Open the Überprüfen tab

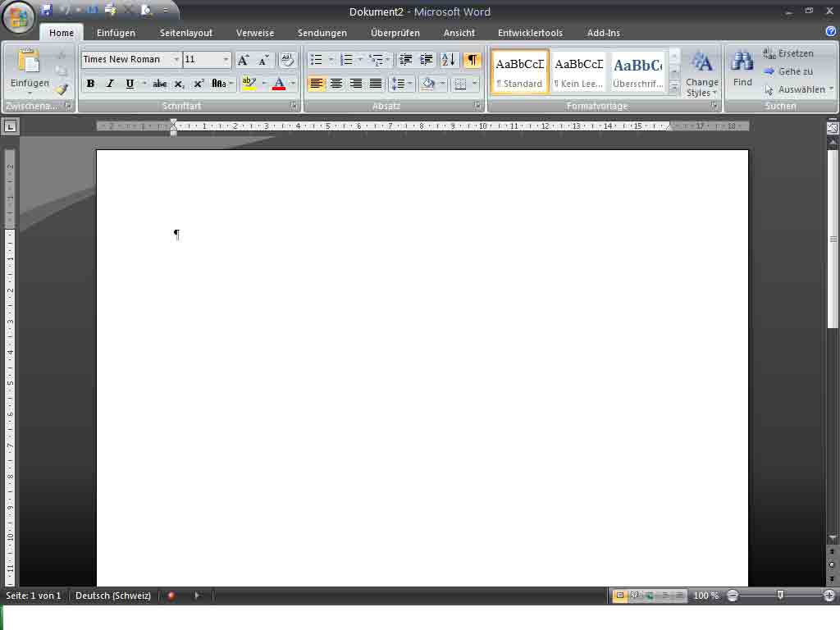click(x=395, y=33)
